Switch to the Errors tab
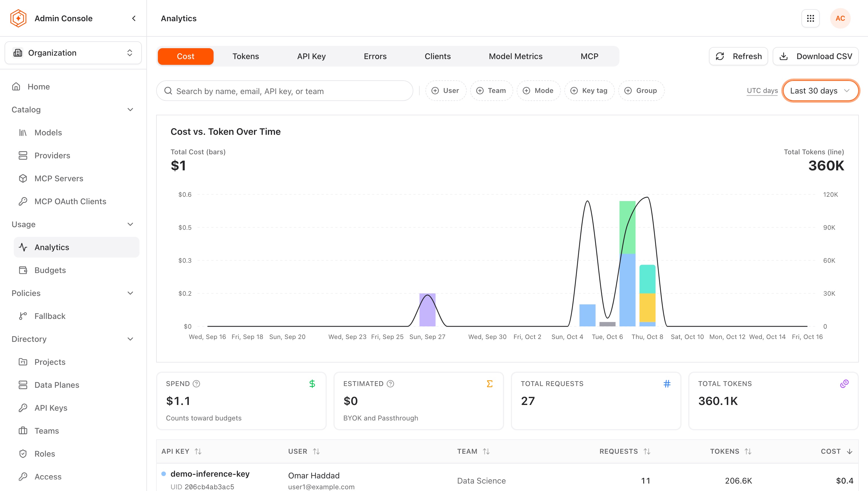 pos(375,56)
